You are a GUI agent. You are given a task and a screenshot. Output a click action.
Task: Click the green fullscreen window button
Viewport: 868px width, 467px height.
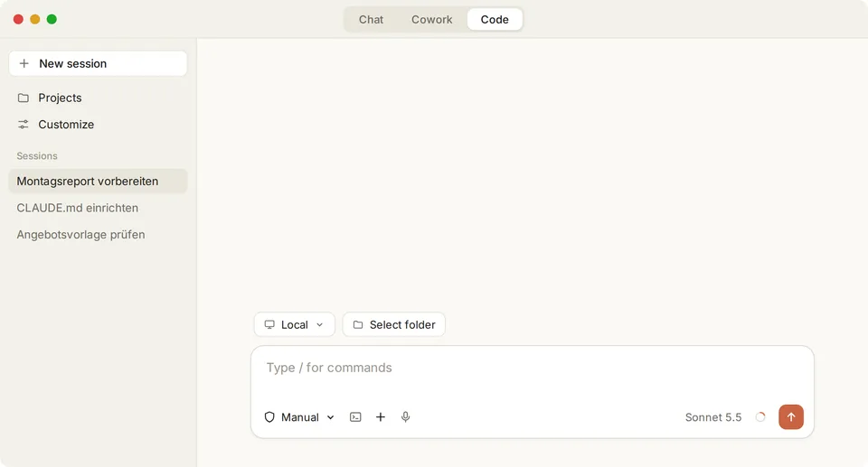click(x=52, y=19)
